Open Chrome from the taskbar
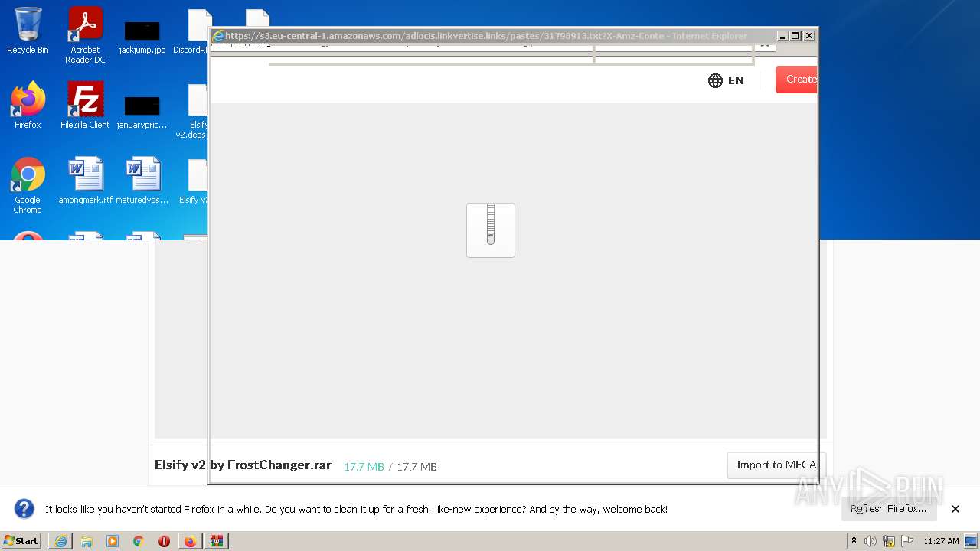980x551 pixels. (139, 541)
